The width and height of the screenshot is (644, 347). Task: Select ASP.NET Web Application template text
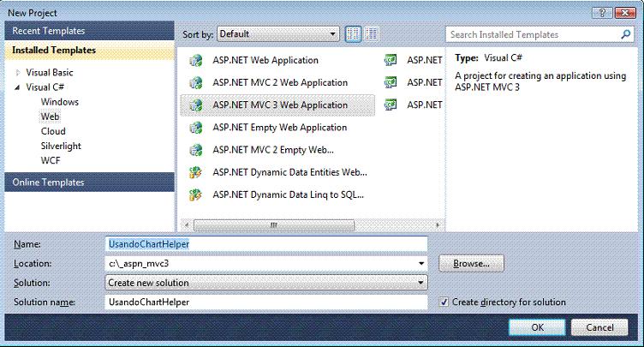(265, 61)
